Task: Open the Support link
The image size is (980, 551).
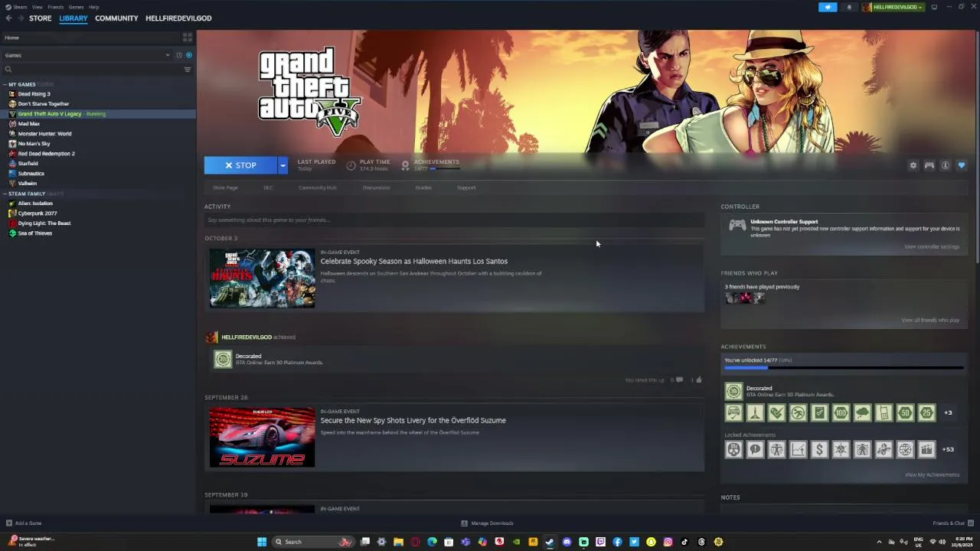Action: click(x=466, y=187)
